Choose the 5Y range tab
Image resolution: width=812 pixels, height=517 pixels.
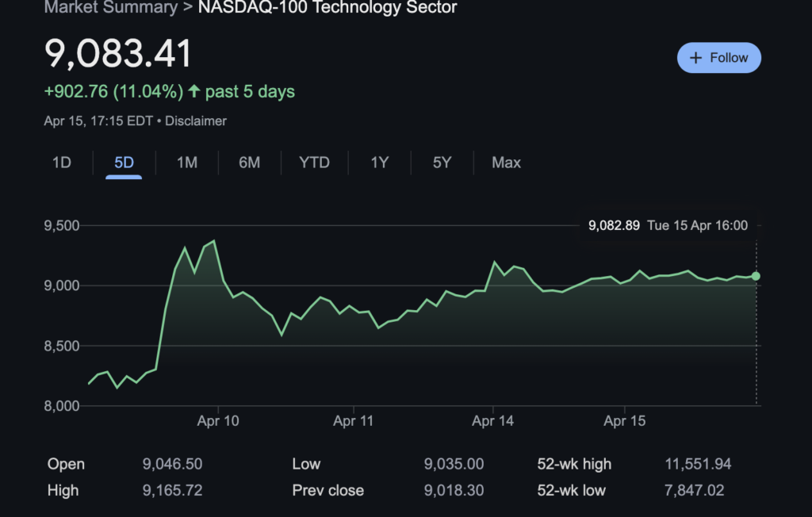pos(442,163)
